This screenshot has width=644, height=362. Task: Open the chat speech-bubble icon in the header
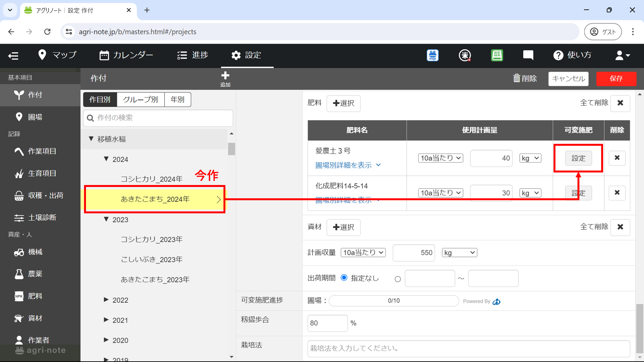click(528, 55)
